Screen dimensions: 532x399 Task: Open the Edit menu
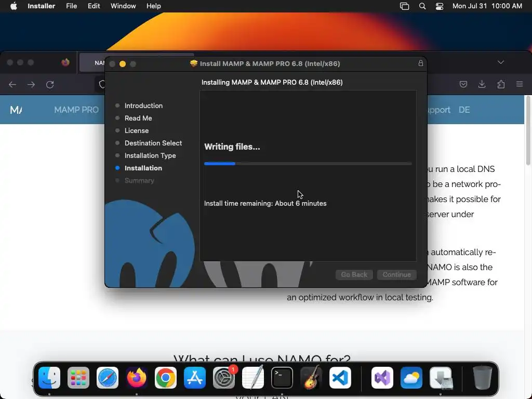tap(94, 6)
